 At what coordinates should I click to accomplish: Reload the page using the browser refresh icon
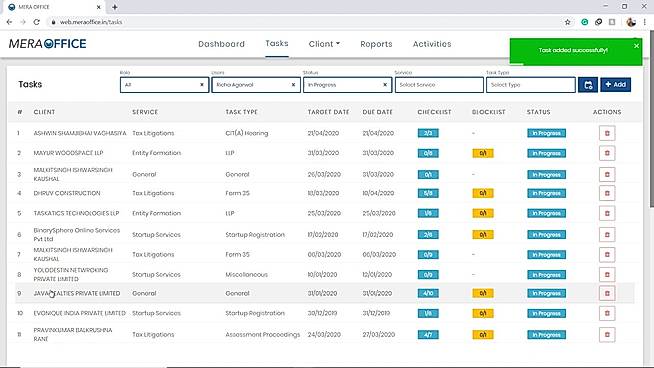pos(37,22)
